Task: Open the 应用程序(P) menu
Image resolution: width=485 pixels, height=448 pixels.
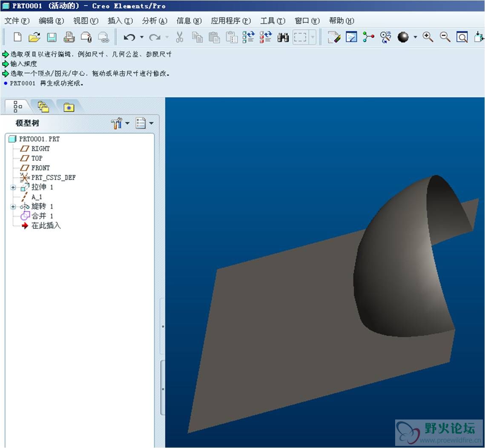Action: 231,21
